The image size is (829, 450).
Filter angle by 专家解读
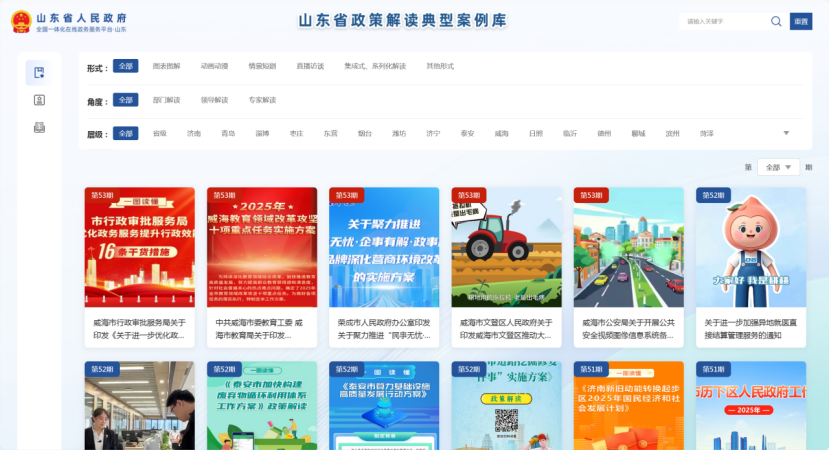[262, 100]
